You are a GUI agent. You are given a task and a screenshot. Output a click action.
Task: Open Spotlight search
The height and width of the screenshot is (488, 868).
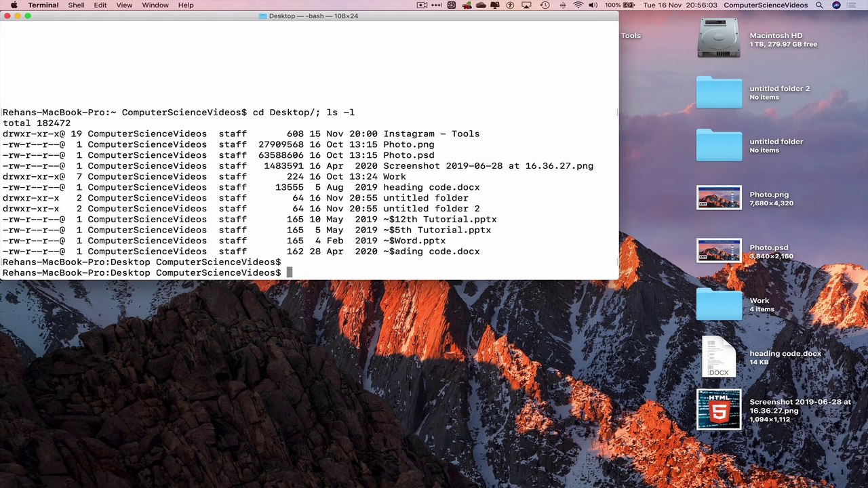pos(819,5)
